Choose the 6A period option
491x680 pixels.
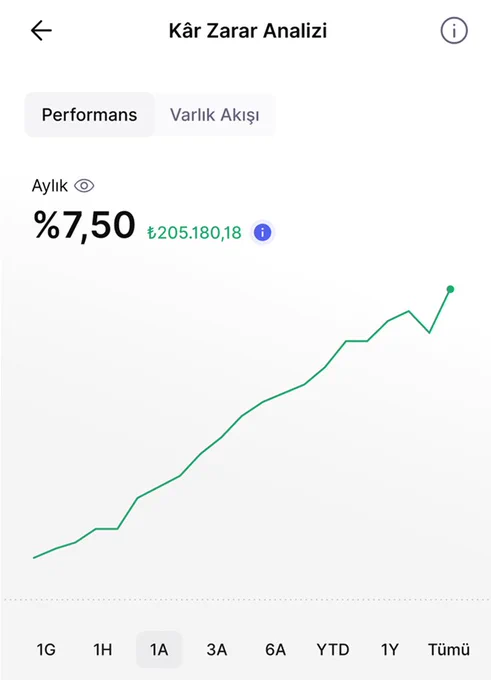(275, 650)
